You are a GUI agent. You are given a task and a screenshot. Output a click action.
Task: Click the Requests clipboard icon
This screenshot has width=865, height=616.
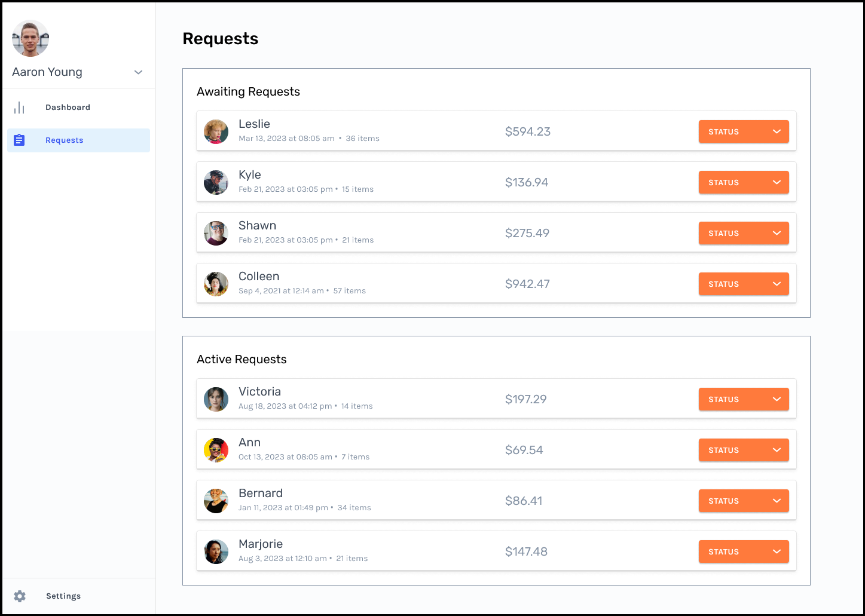[19, 140]
